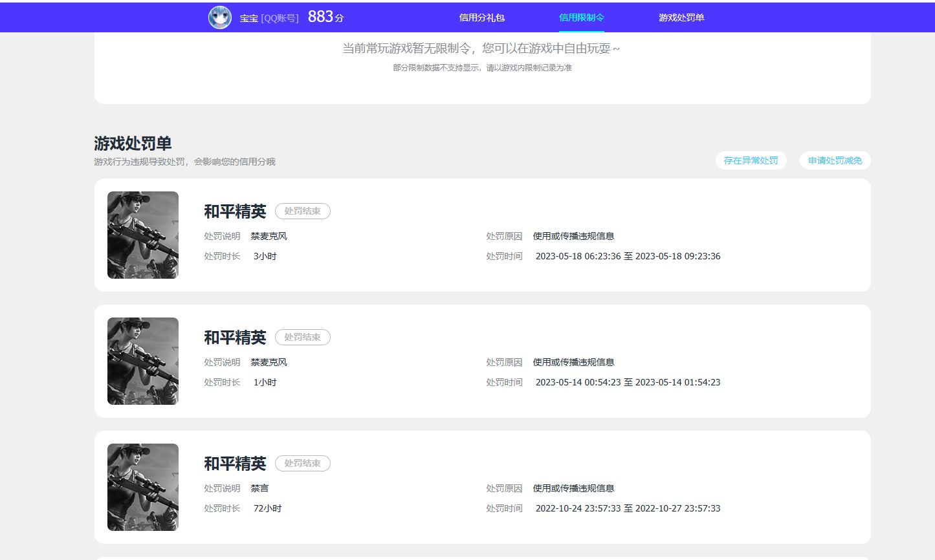
Task: Click the 游戏处罚单 section heading
Action: (133, 143)
